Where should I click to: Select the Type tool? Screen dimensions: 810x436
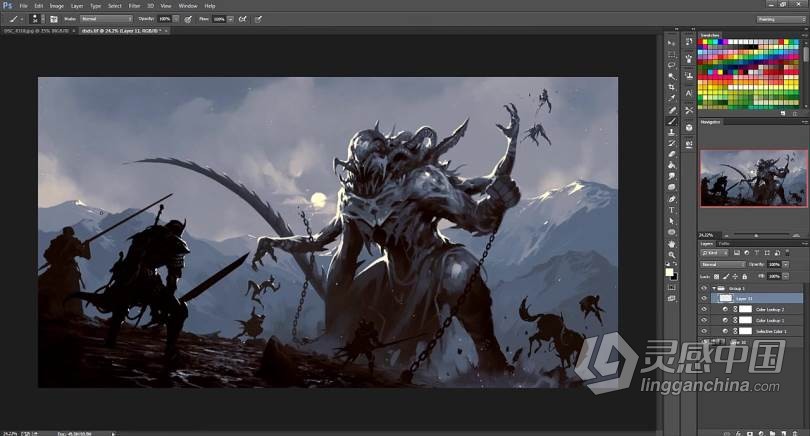click(672, 210)
